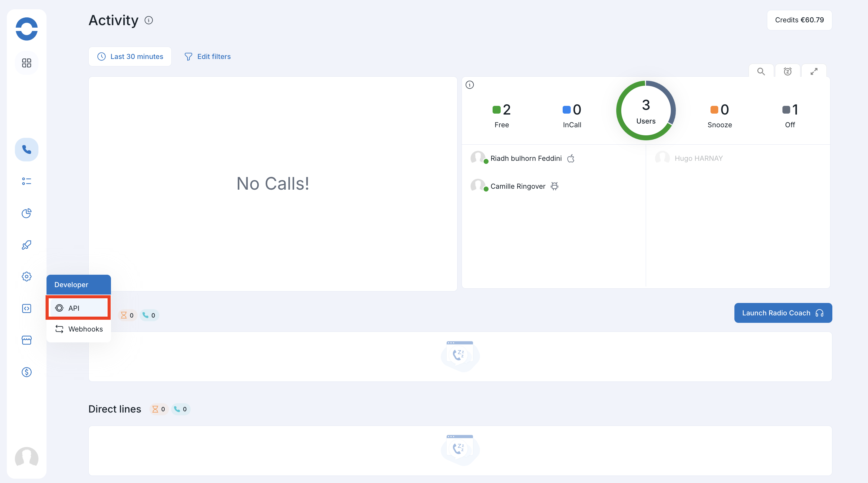Click the green Free status swatch

(496, 110)
